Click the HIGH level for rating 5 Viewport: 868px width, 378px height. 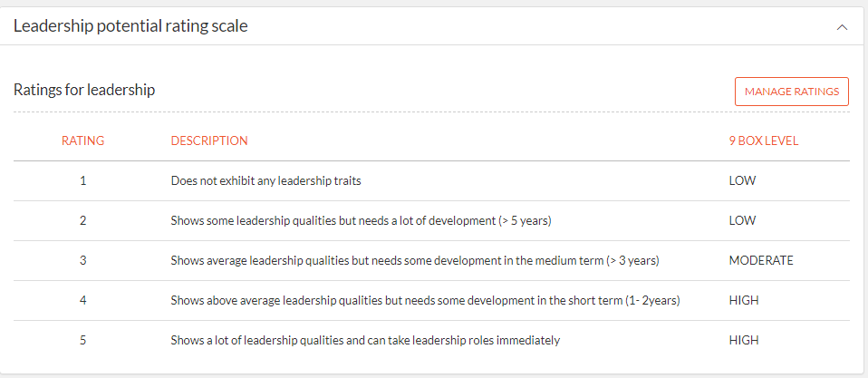(744, 340)
